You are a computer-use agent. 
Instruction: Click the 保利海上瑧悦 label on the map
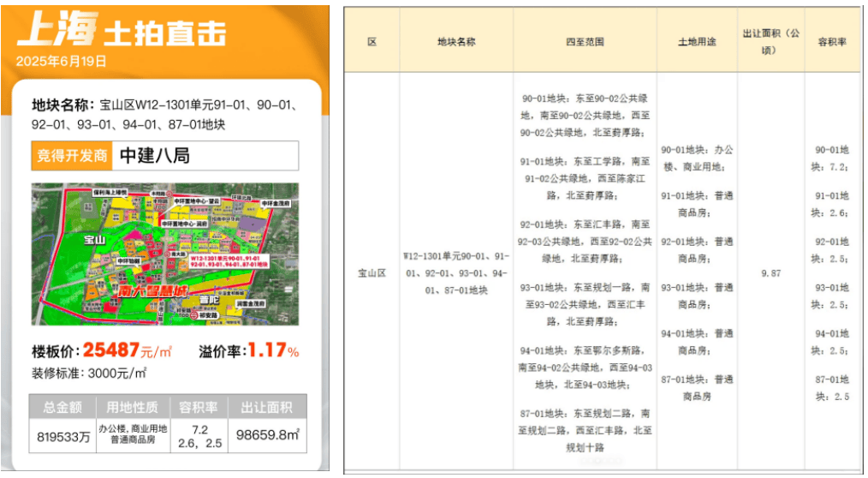[x=110, y=192]
